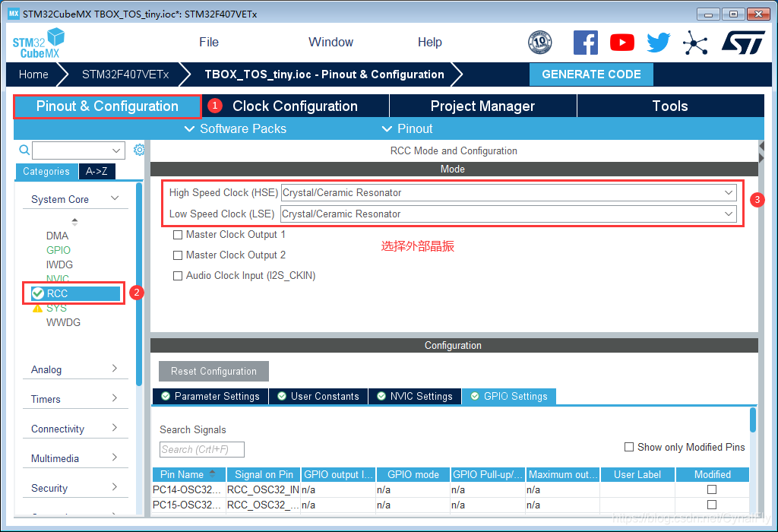Enable Audio Clock Input (I2S_CKIN) checkbox
The image size is (778, 532).
[178, 276]
